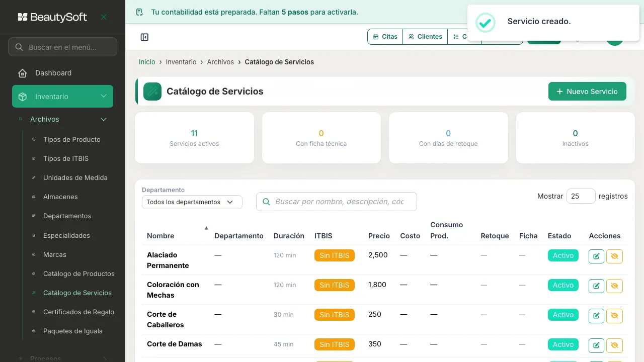
Task: Open Certificados de Regalo menu item
Action: tap(78, 312)
